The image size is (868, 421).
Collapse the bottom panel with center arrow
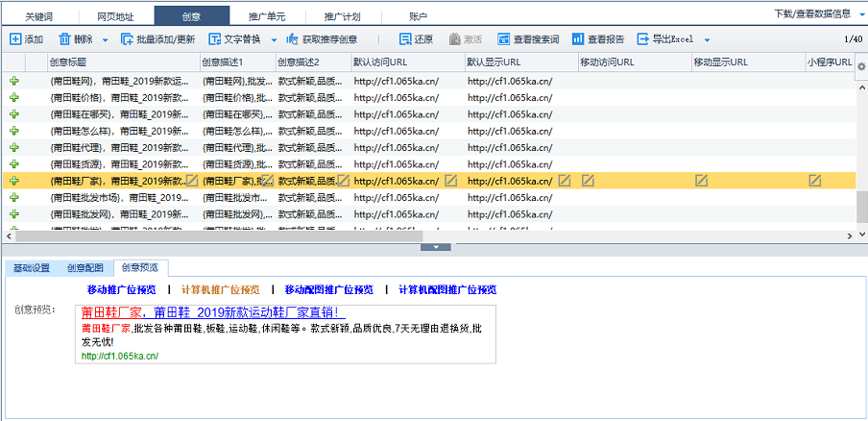pos(436,247)
